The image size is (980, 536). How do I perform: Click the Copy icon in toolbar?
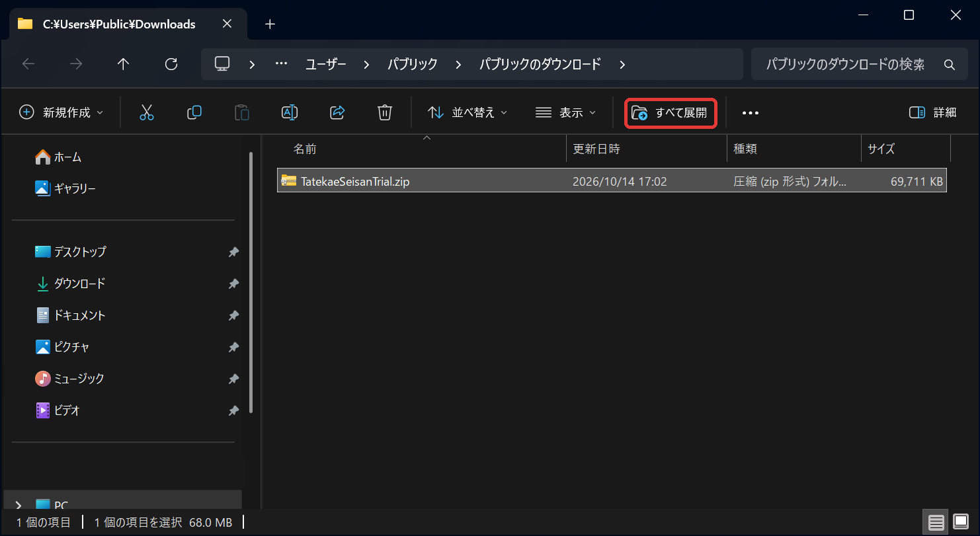click(194, 112)
